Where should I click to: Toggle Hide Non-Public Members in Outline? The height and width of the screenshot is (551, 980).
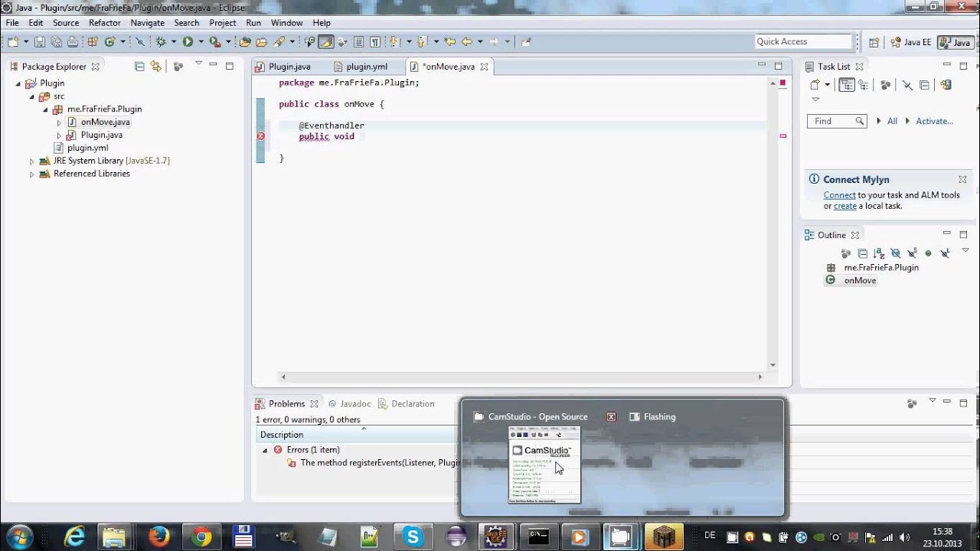[x=928, y=253]
